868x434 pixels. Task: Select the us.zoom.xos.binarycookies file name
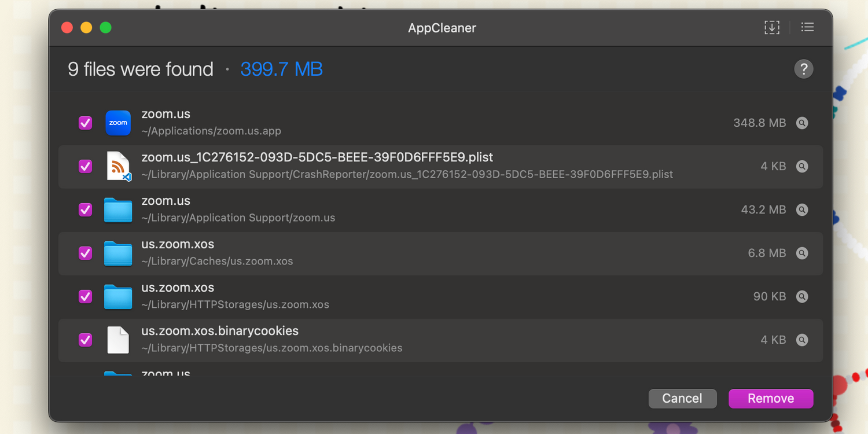[220, 331]
